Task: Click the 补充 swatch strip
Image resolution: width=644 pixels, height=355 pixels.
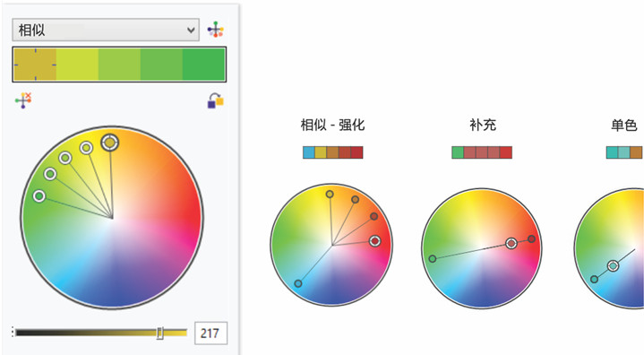Action: click(482, 152)
